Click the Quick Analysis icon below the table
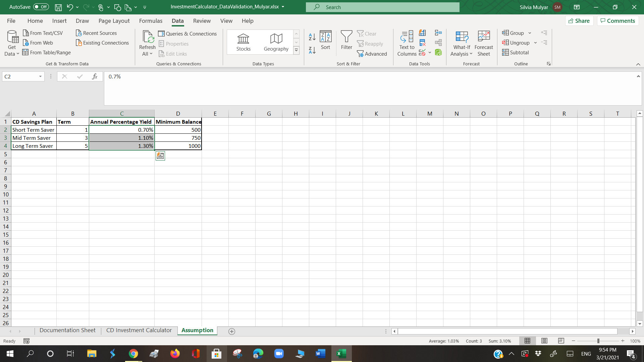644x362 pixels. coord(160,156)
